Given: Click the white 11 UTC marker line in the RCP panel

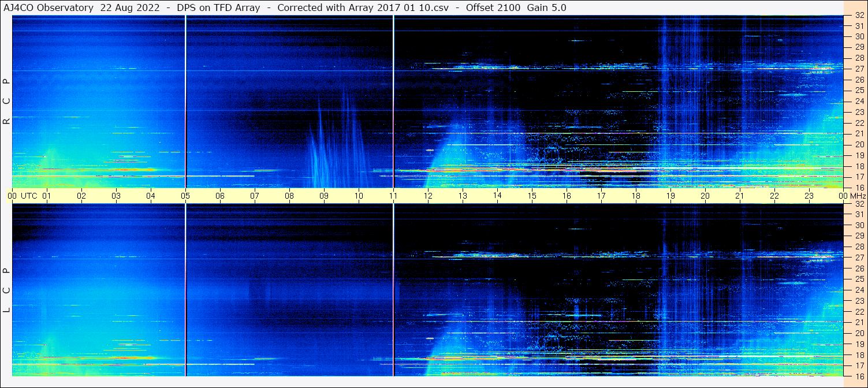Looking at the screenshot, I should [393, 102].
